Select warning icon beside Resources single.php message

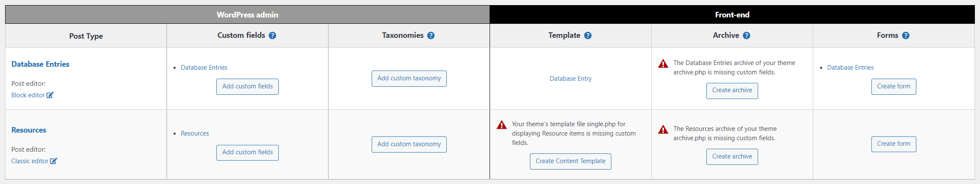pyautogui.click(x=501, y=125)
